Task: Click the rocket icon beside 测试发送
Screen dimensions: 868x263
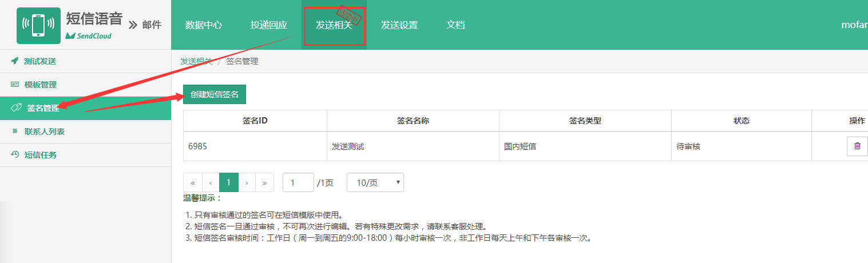Action: point(15,61)
